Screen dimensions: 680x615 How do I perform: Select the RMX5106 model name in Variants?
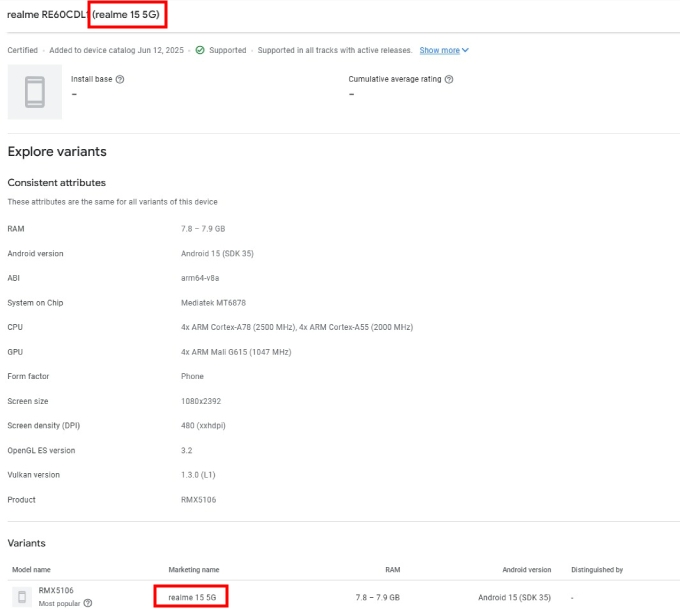point(56,590)
